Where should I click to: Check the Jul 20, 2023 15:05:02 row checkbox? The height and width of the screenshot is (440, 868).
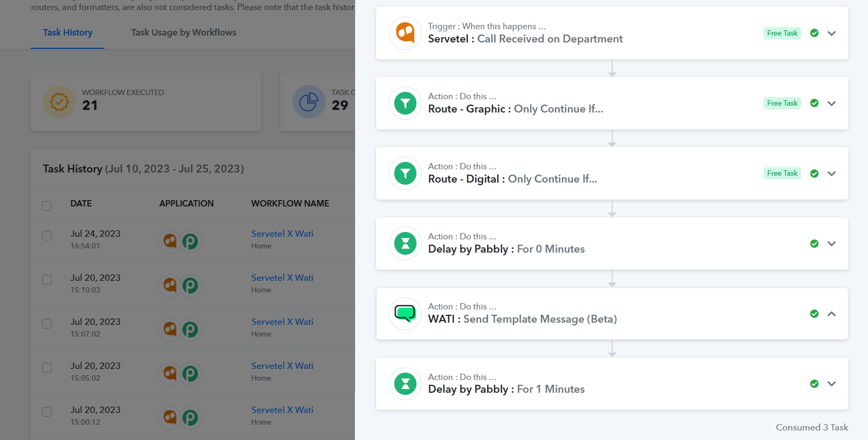pyautogui.click(x=47, y=367)
